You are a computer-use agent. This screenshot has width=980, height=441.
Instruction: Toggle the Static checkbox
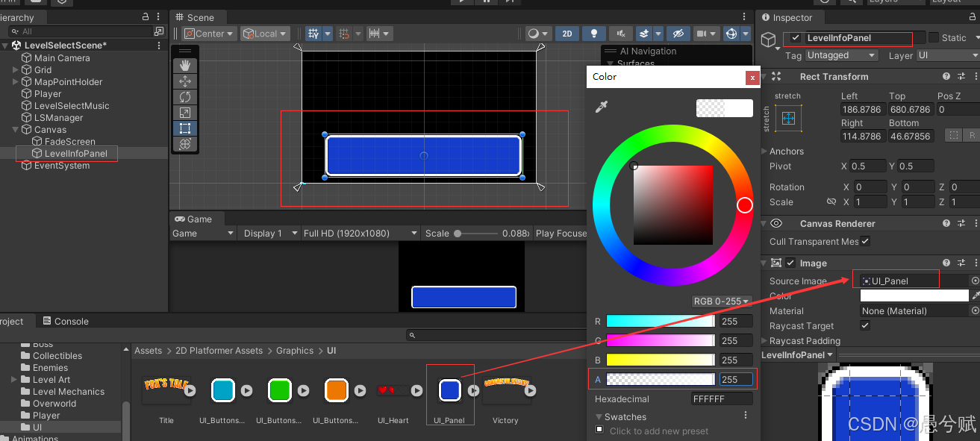pyautogui.click(x=933, y=37)
